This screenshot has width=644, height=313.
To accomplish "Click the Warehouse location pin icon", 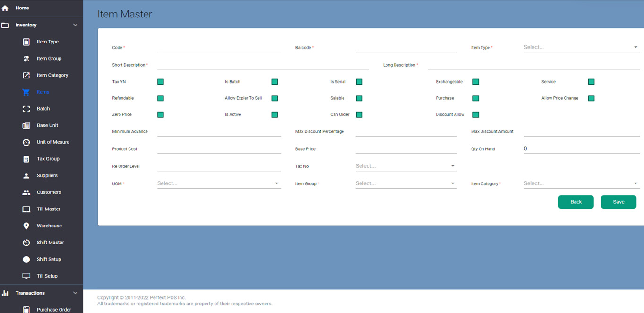I will click(26, 226).
